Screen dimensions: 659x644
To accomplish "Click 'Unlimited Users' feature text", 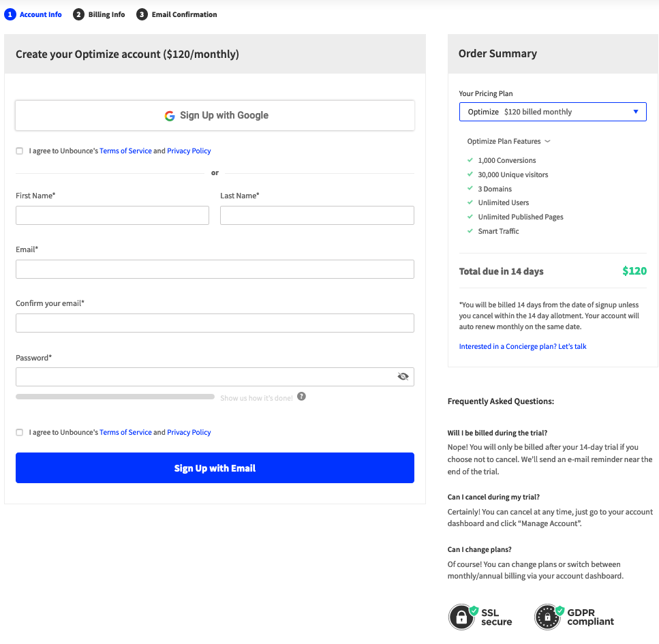I will 503,202.
